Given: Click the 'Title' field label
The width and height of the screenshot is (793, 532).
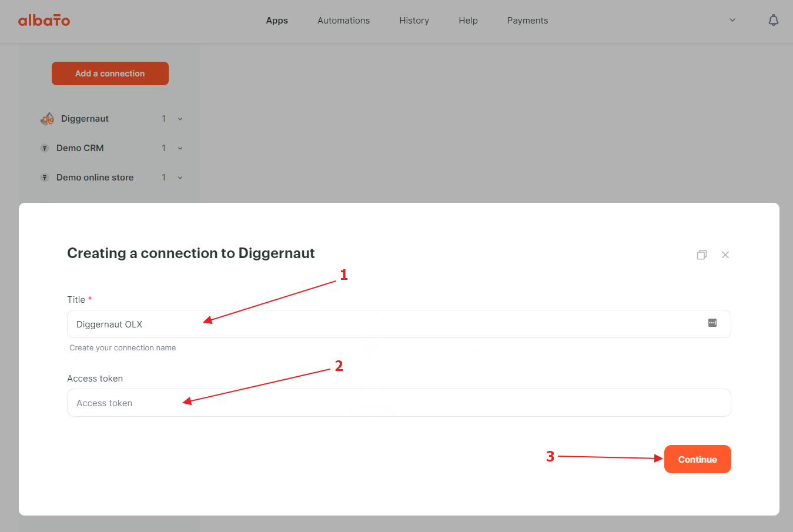Looking at the screenshot, I should coord(76,300).
